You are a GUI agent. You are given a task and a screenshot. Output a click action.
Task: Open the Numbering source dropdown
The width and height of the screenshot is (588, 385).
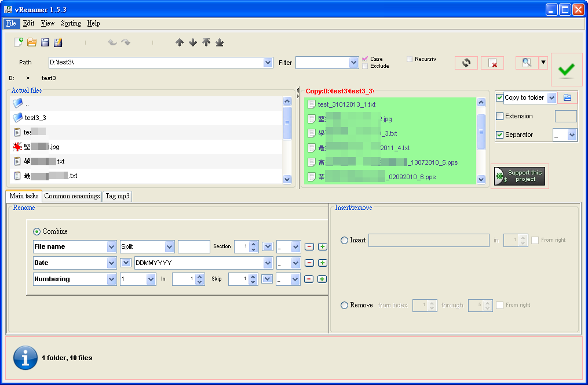111,279
